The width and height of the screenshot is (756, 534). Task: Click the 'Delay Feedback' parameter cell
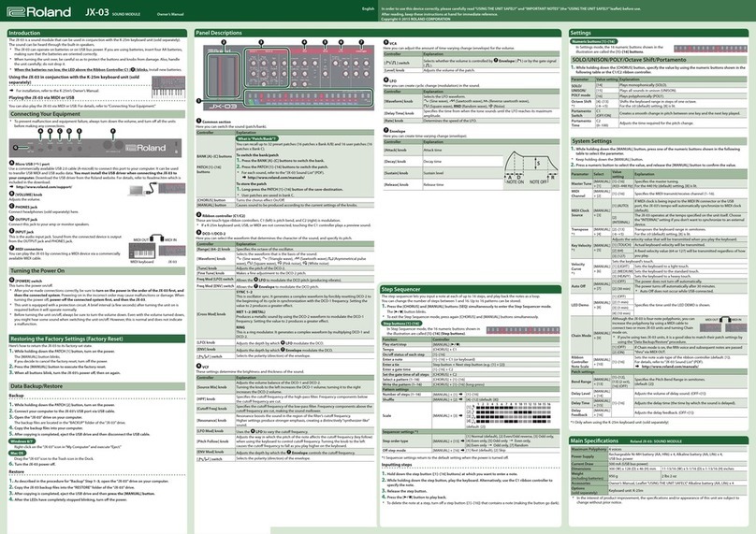coord(581,412)
